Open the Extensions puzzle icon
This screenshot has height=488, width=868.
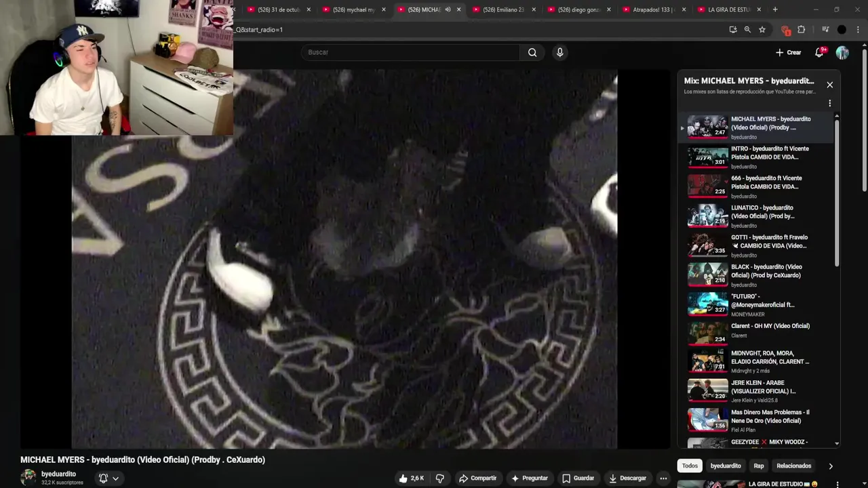(802, 30)
